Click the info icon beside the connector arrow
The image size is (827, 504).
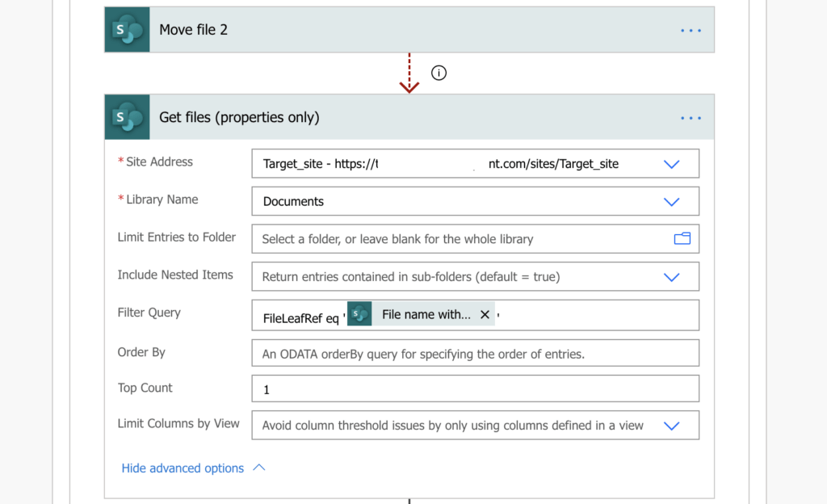439,73
